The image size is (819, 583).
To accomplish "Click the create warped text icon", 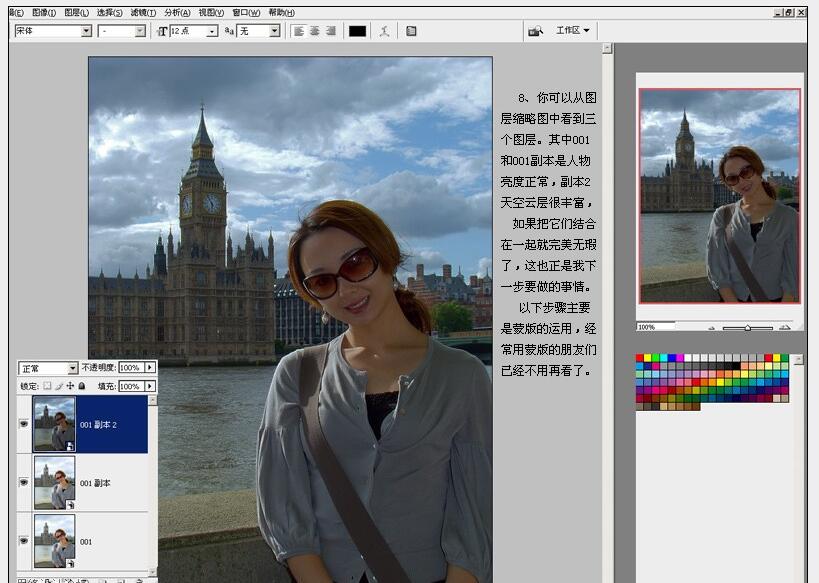I will click(384, 31).
